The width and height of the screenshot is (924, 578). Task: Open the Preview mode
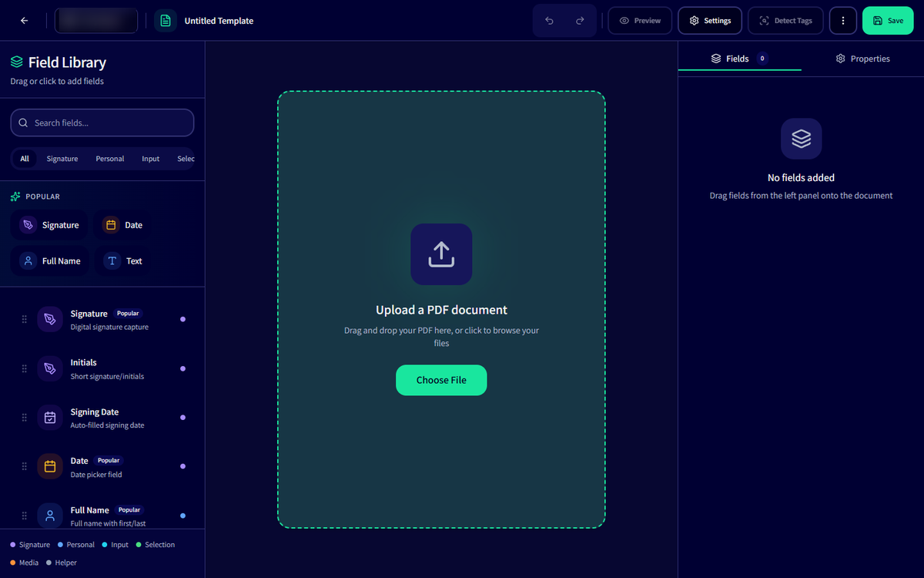[x=640, y=21]
